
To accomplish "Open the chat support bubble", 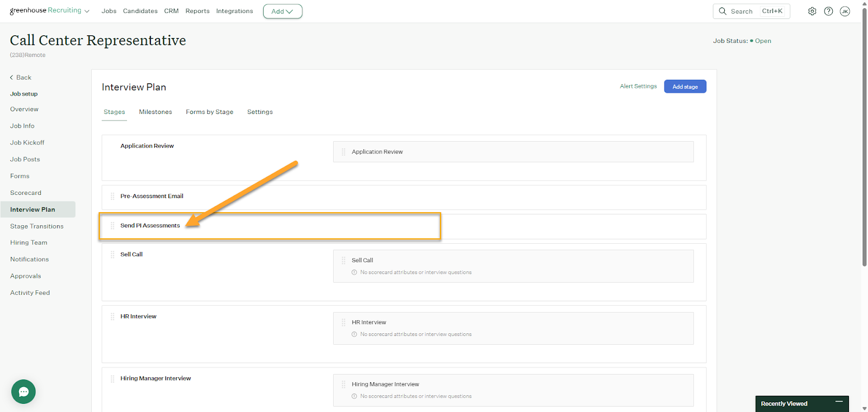I will pos(23,391).
